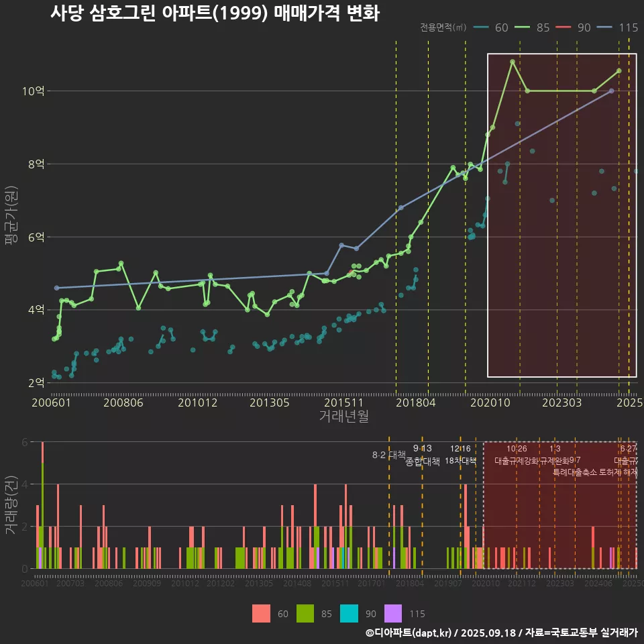The height and width of the screenshot is (644, 644).
Task: Click the first 115 line point near 200601
Action: click(x=56, y=288)
